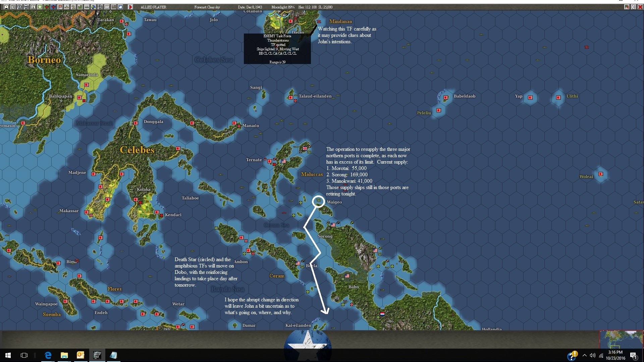Click the 'ALLIED PLAYER' label
Viewport: 644px width, 362px height.
(154, 7)
